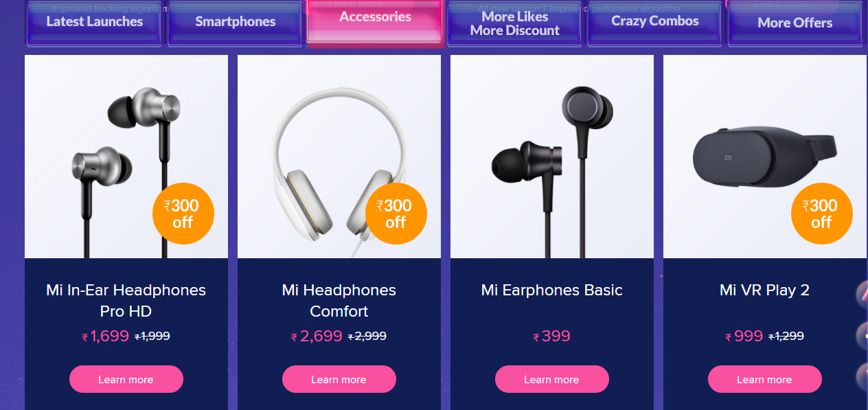Learn more about Mi Headphones Comfort
868x410 pixels.
coord(339,379)
